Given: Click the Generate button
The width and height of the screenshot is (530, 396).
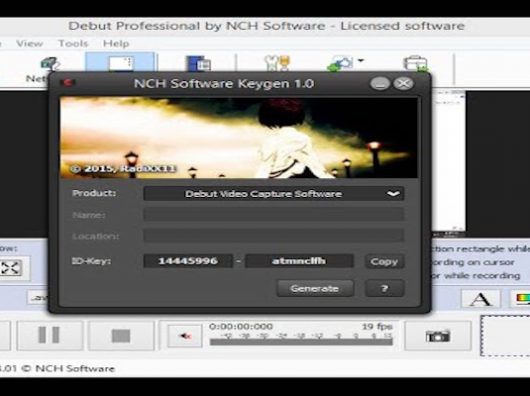Looking at the screenshot, I should click(315, 288).
